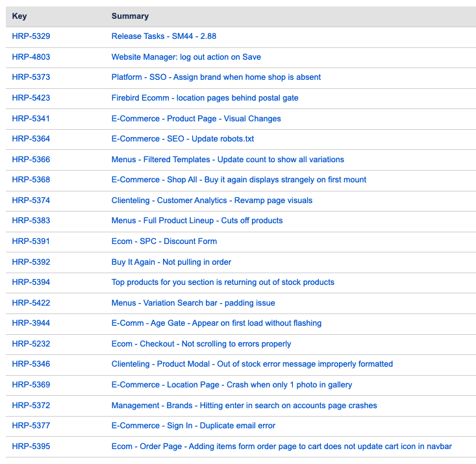Image resolution: width=476 pixels, height=464 pixels.
Task: Open Website Manager log out action summary
Action: [x=186, y=57]
